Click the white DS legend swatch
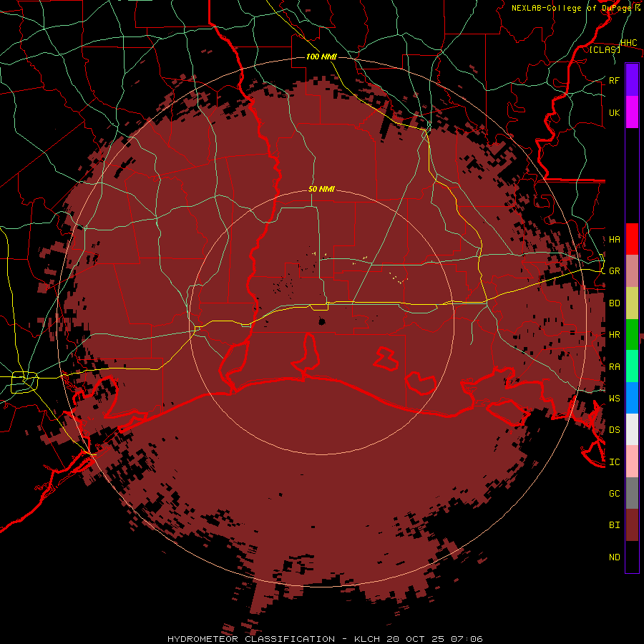The image size is (644, 644). [632, 429]
